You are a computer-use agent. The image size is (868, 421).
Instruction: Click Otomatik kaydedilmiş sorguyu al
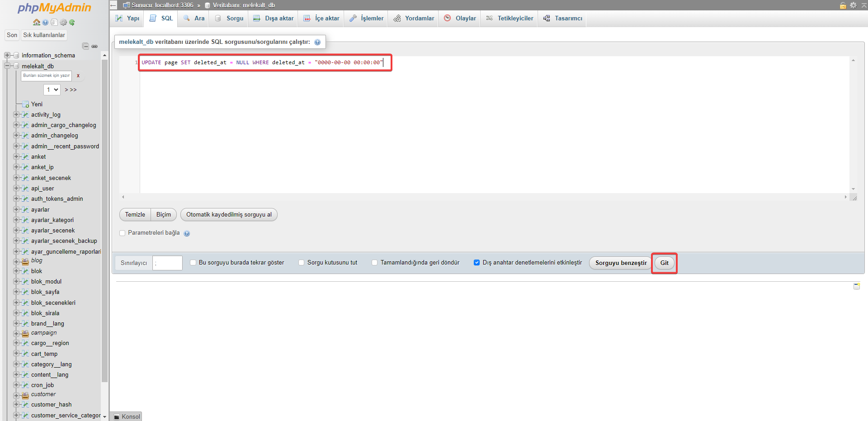click(229, 215)
